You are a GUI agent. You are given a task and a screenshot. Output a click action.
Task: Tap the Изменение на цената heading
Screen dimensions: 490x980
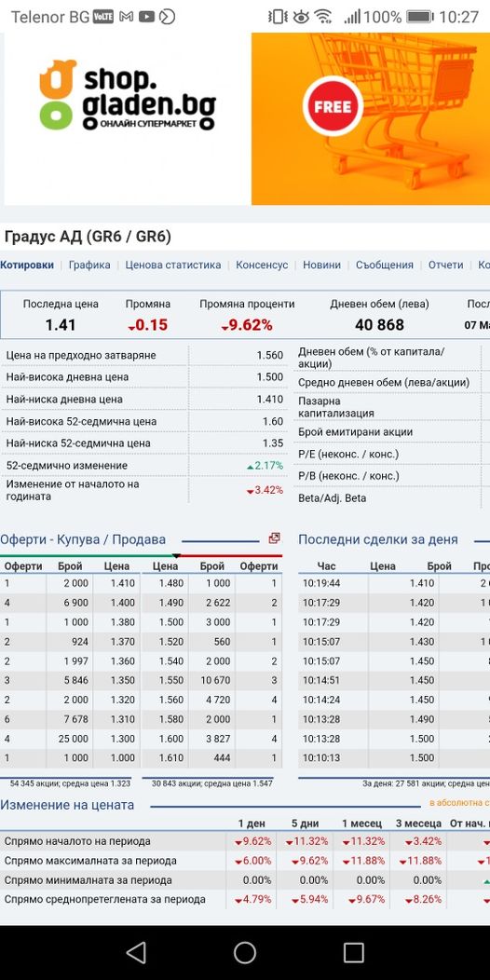pos(67,805)
